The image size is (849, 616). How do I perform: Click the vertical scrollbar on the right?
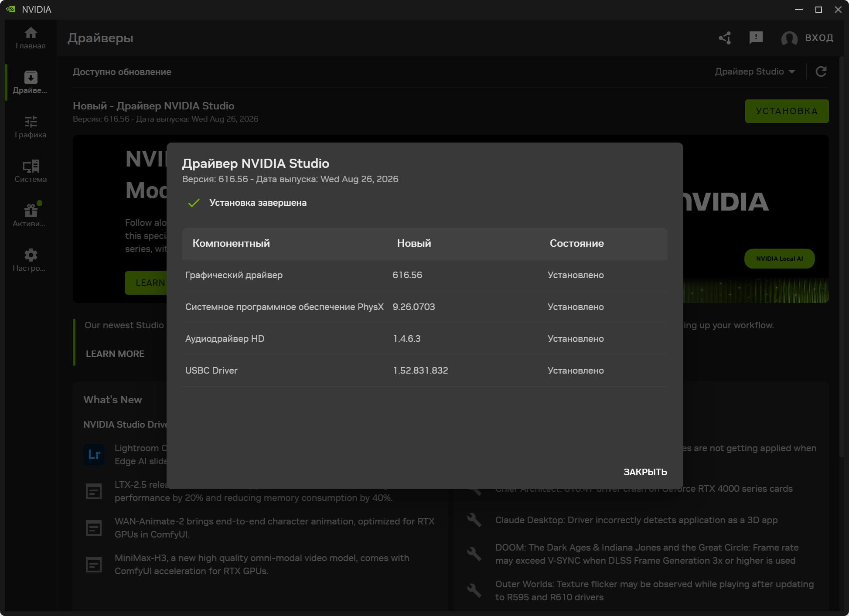click(x=842, y=257)
